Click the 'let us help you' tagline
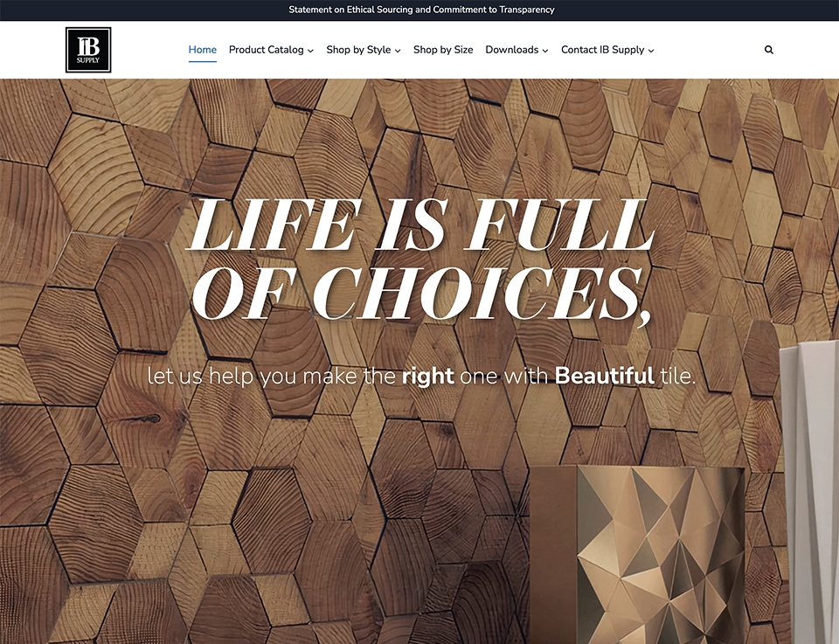This screenshot has height=644, width=839. point(421,376)
